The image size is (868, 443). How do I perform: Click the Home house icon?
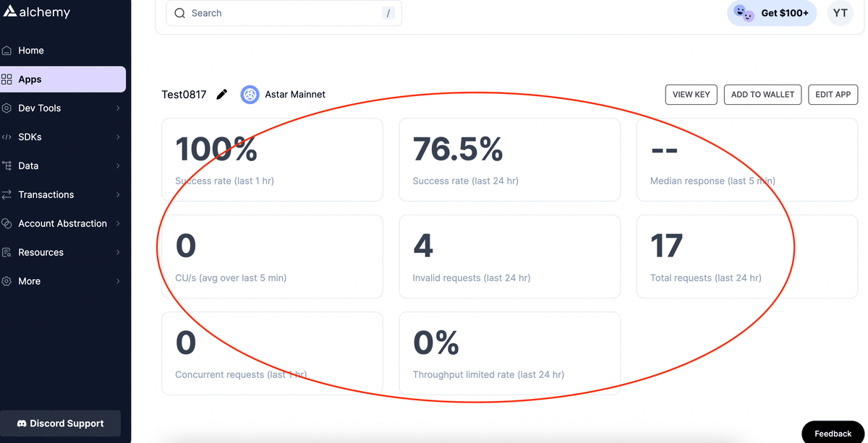pyautogui.click(x=7, y=51)
